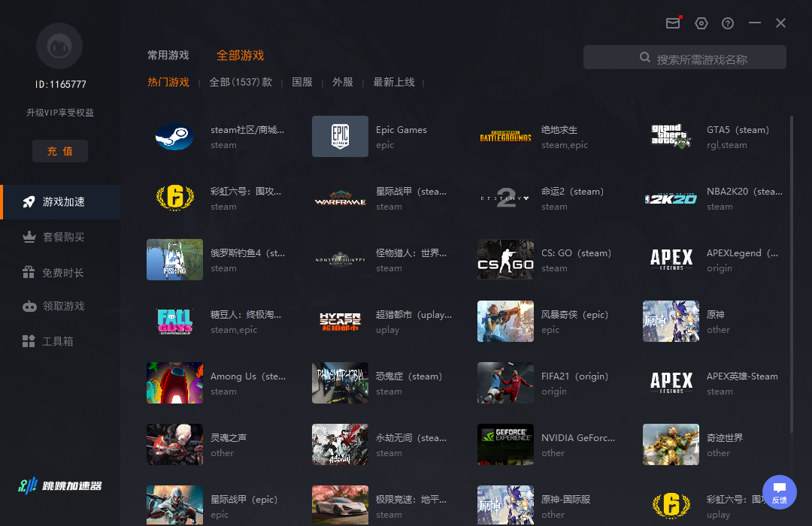Select the FIFA21 (origin) thumbnail
Viewport: 812px width, 526px height.
pos(505,382)
